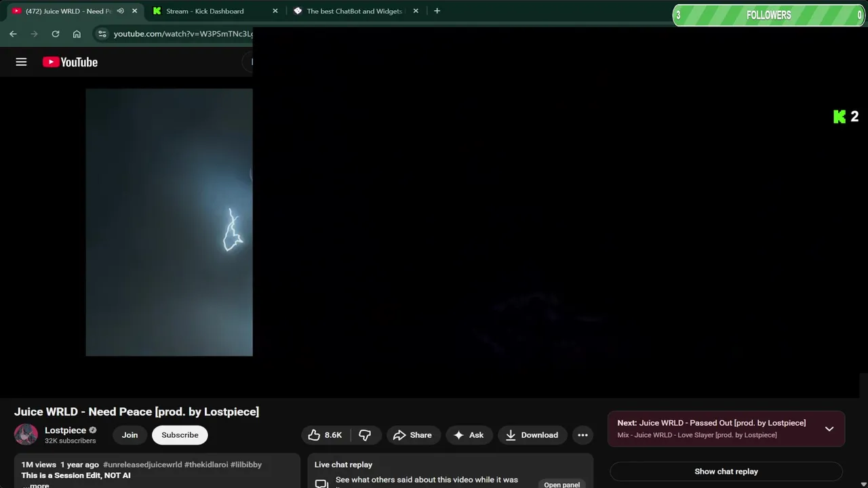Open next video Passed Out

pos(711,423)
